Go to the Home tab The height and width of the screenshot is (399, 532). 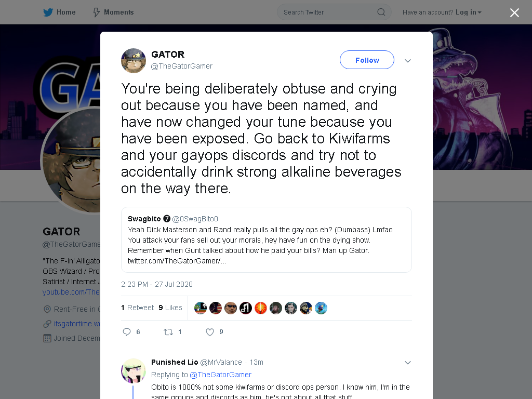(x=59, y=12)
